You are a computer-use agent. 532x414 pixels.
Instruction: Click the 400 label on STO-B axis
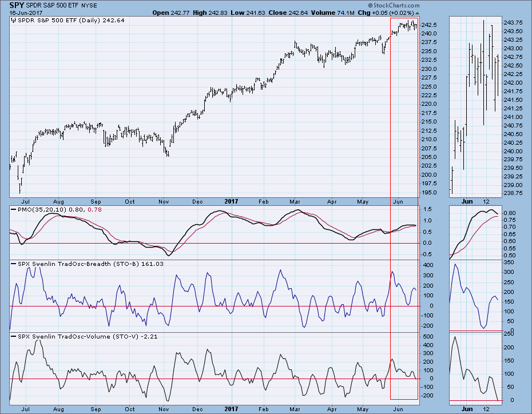coord(429,265)
